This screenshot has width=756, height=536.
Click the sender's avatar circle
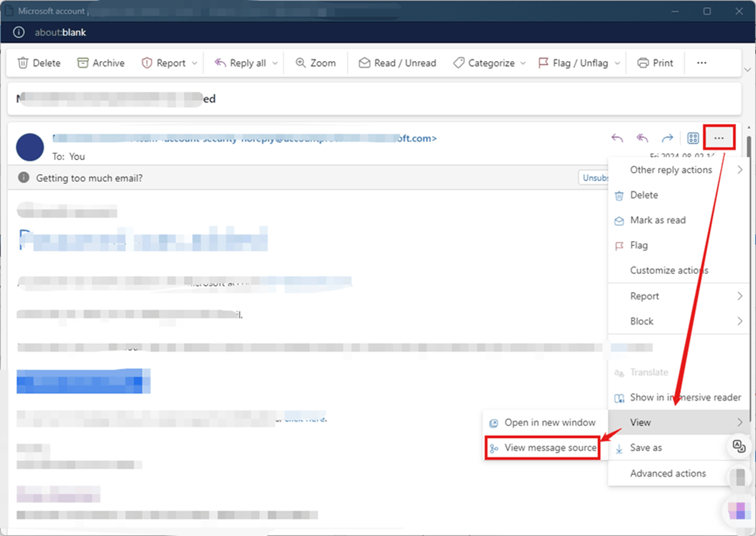tap(30, 147)
